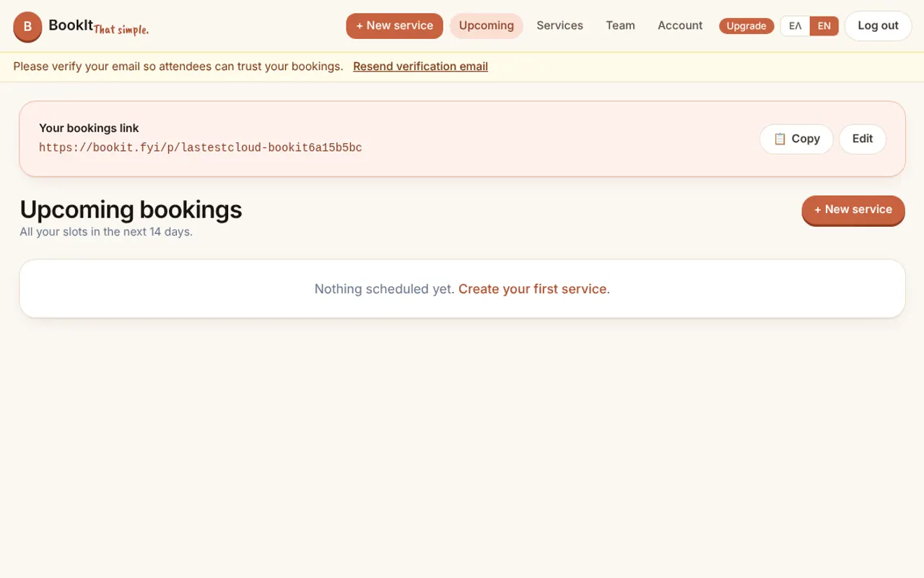This screenshot has width=924, height=578.
Task: Edit the bookings link
Action: pyautogui.click(x=863, y=139)
